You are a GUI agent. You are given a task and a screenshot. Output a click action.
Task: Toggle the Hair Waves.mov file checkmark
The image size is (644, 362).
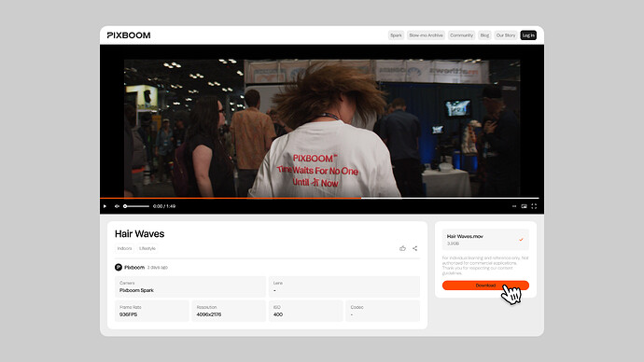[x=521, y=239]
